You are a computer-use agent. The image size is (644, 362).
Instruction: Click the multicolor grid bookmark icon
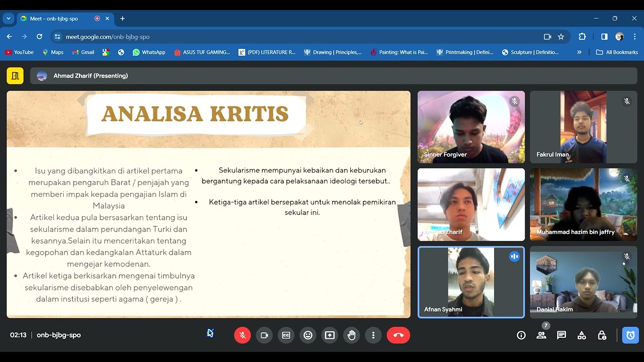coord(106,52)
